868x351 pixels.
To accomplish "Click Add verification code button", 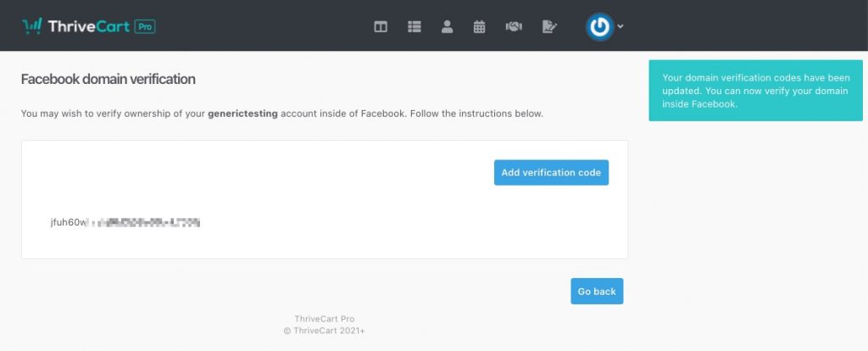I will click(551, 173).
